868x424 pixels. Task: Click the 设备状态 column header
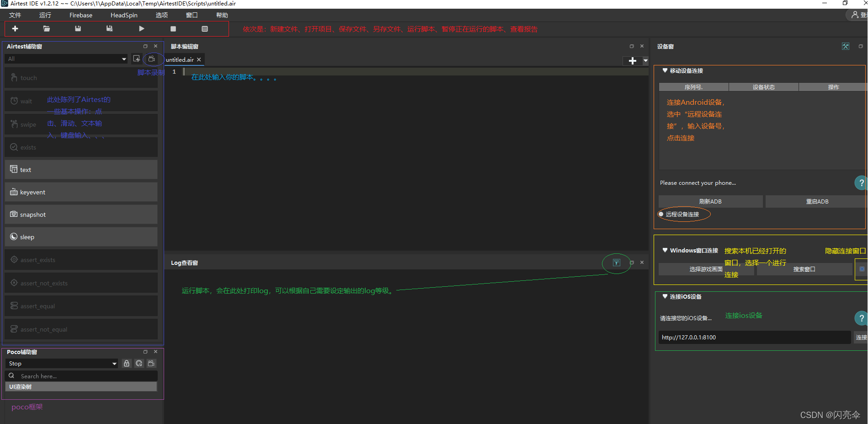pyautogui.click(x=764, y=87)
